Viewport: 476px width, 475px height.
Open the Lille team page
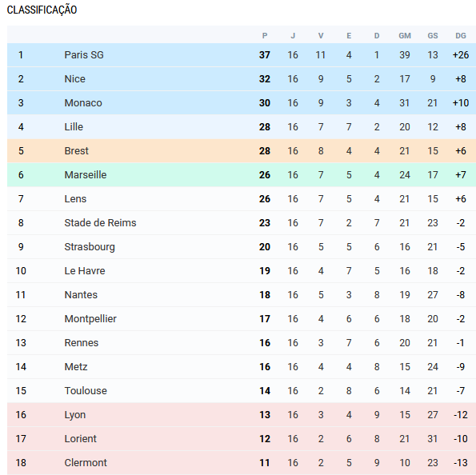[x=74, y=127]
